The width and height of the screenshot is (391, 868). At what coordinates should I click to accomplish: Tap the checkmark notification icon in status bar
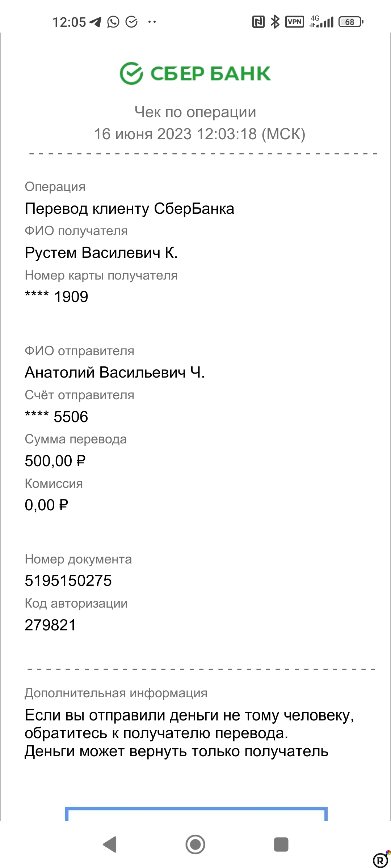(131, 22)
